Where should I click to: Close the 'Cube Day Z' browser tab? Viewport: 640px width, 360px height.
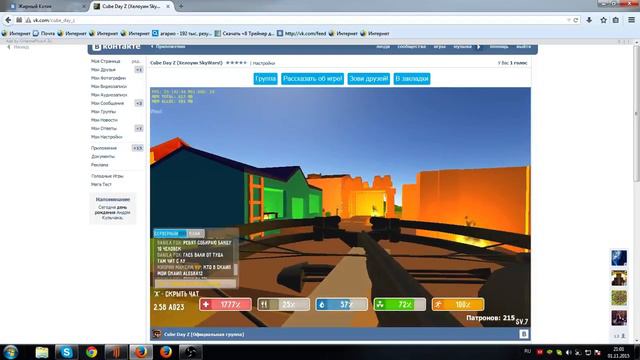click(x=168, y=7)
